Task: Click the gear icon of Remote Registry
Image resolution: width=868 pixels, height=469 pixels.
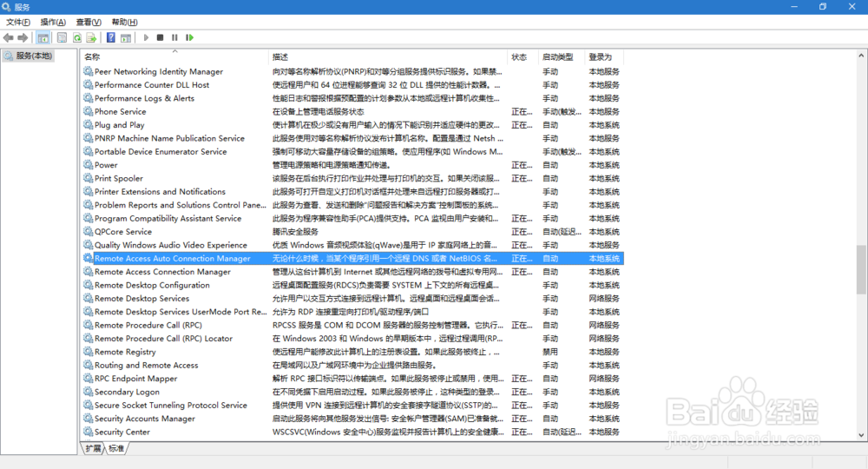Action: point(88,352)
